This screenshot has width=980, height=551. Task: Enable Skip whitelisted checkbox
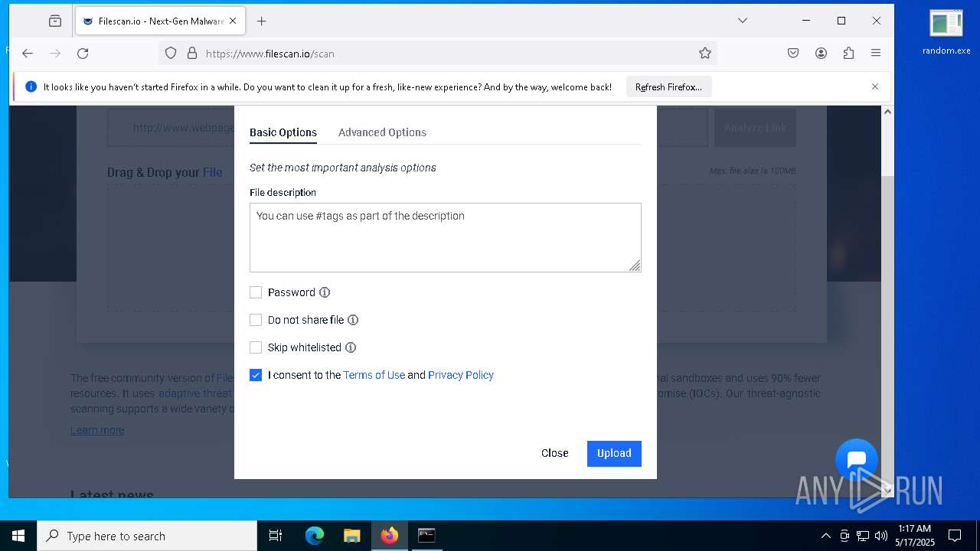[256, 347]
